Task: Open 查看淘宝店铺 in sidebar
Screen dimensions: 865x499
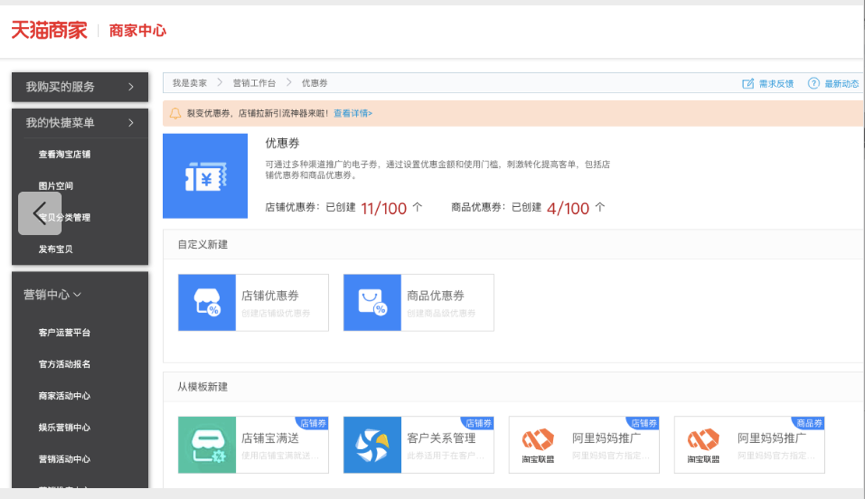Action: (64, 154)
